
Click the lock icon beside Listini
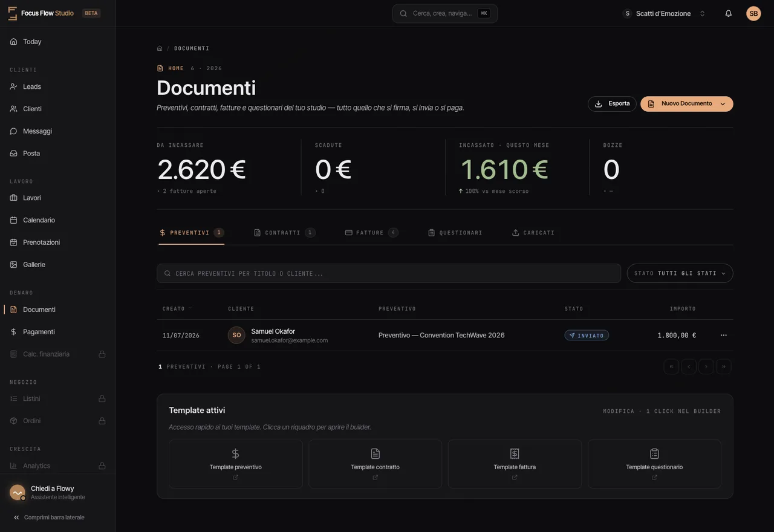(x=102, y=398)
